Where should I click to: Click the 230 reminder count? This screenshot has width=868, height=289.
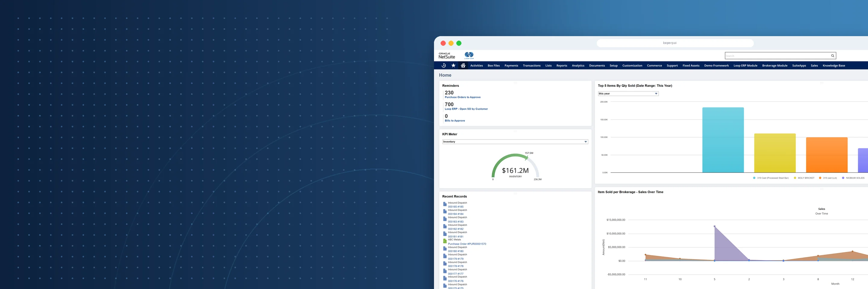pyautogui.click(x=449, y=92)
